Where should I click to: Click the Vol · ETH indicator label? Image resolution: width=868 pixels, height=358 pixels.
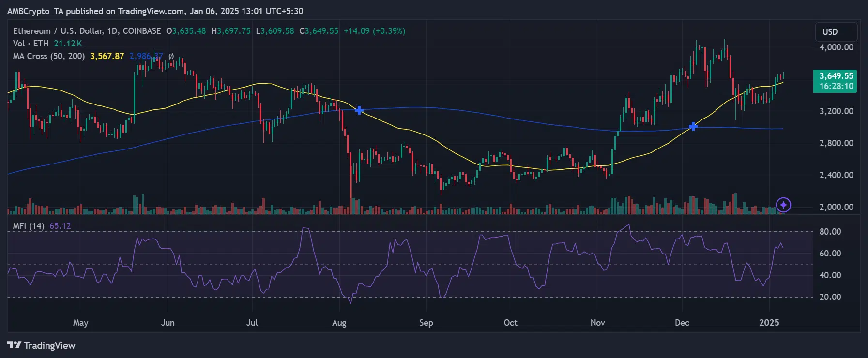pos(30,44)
